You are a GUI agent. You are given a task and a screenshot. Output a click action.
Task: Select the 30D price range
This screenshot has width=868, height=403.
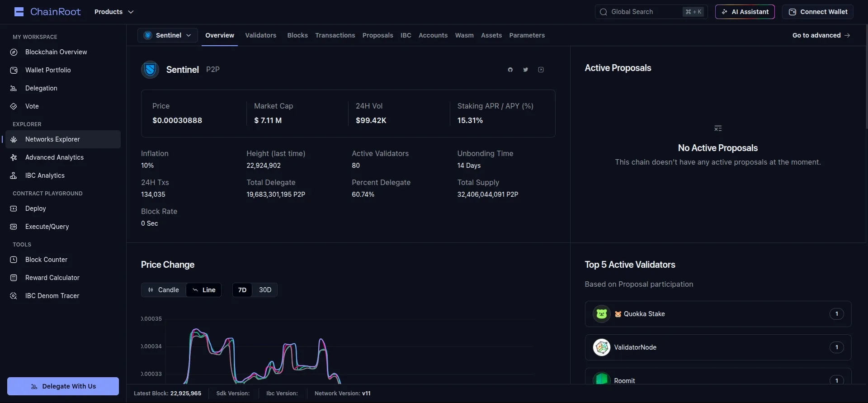(x=265, y=290)
